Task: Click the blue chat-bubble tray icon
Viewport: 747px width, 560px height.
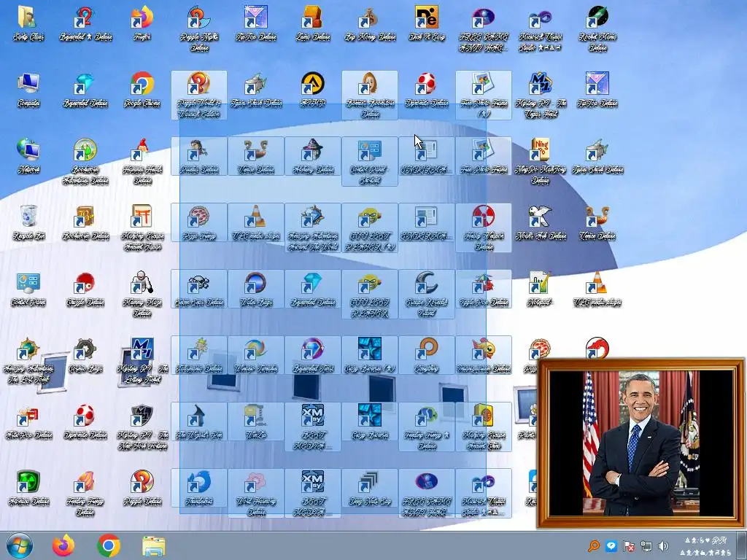Action: pyautogui.click(x=611, y=546)
